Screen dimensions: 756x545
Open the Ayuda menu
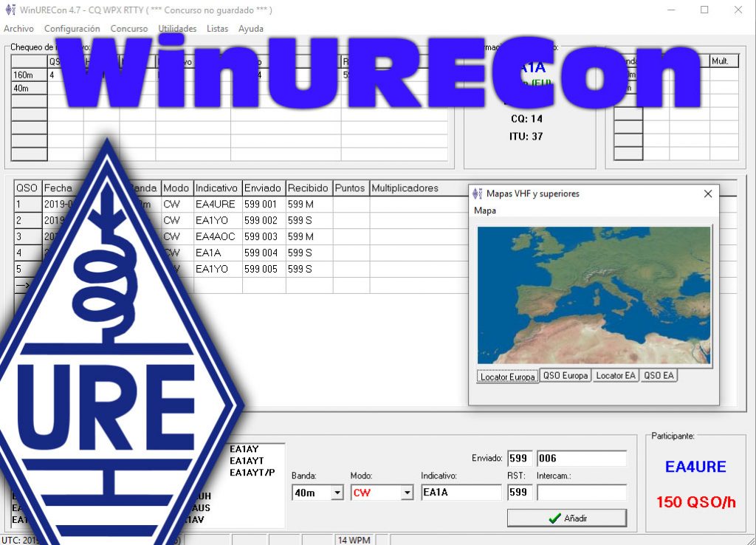click(251, 29)
